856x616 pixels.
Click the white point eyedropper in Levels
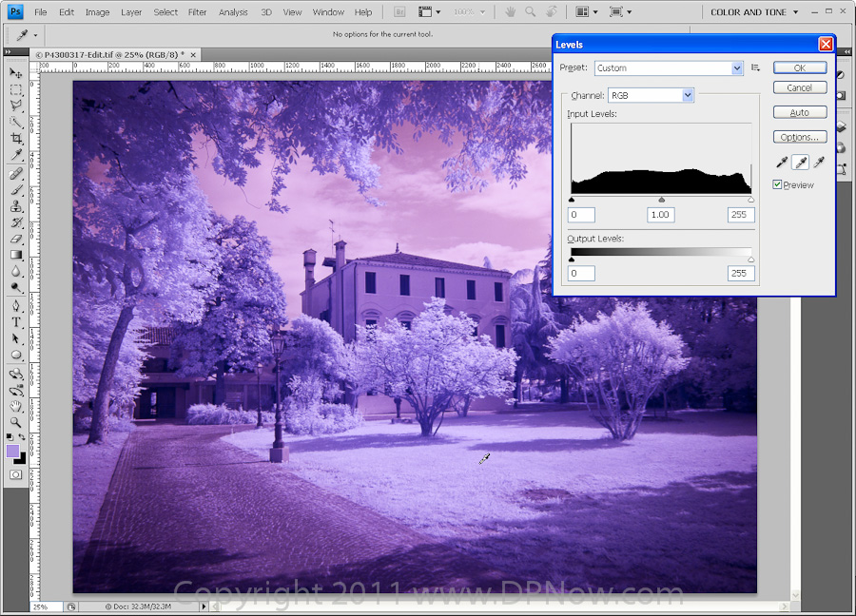coord(819,163)
